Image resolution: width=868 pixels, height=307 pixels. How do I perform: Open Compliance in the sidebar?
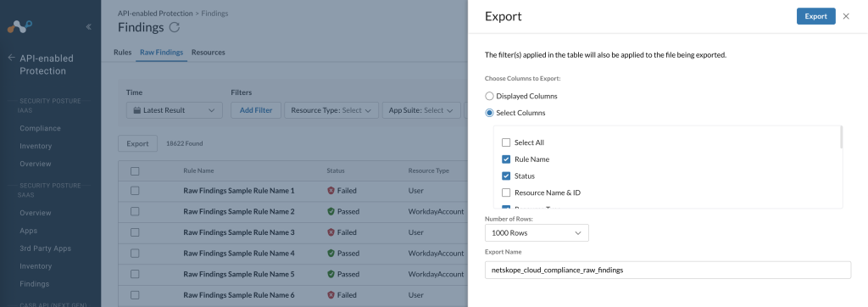point(40,128)
